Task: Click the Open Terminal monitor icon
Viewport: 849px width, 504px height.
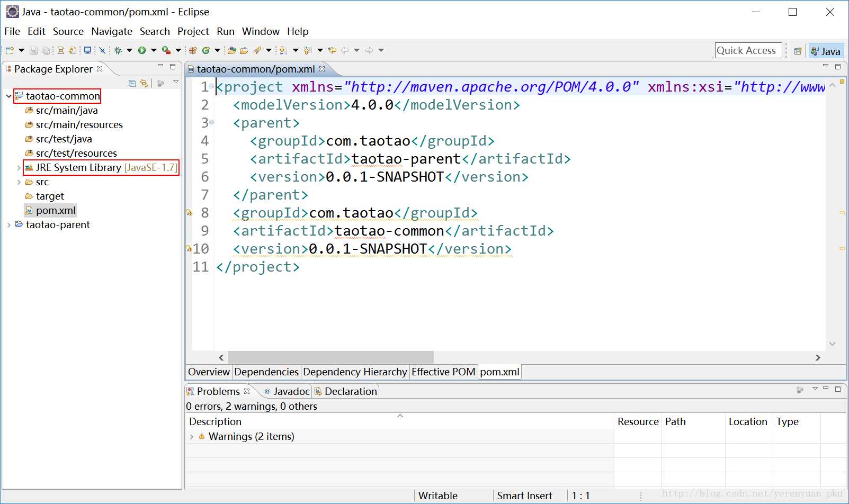Action: [x=87, y=50]
